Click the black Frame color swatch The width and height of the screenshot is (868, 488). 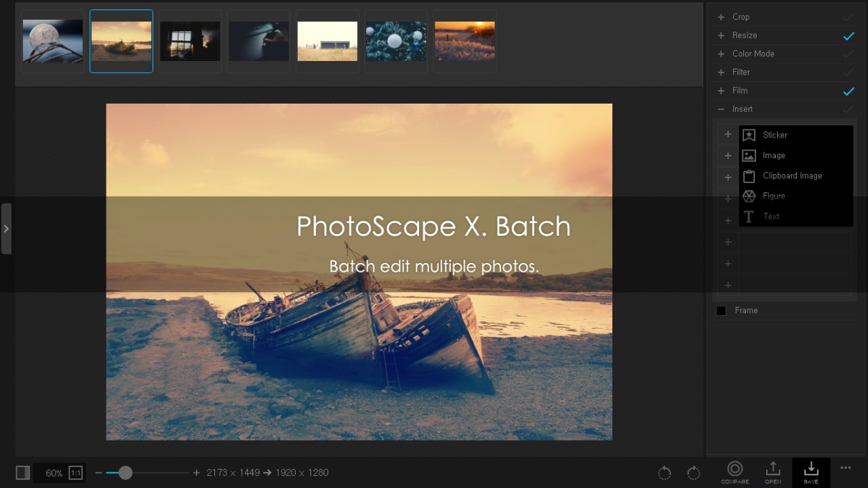point(721,310)
